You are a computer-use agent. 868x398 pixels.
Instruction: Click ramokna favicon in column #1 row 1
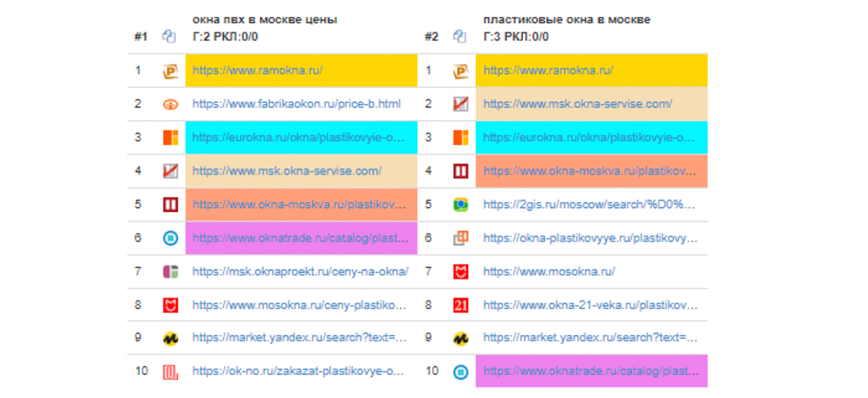[171, 71]
